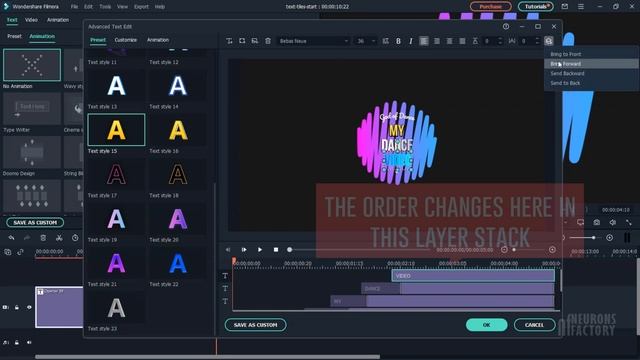The image size is (640, 360).
Task: Select the VIDEO text layer clip
Action: click(473, 276)
